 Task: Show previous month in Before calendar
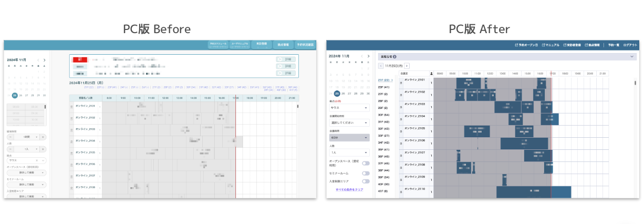pos(38,60)
